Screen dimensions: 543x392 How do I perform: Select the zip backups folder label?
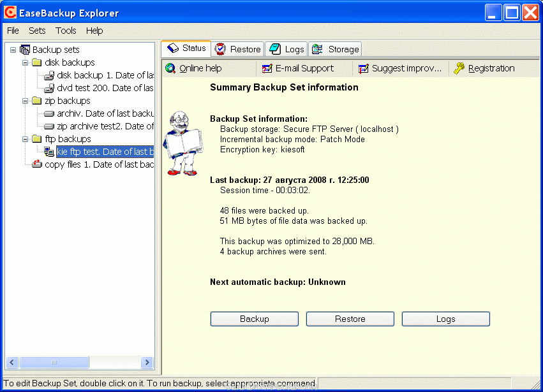68,101
